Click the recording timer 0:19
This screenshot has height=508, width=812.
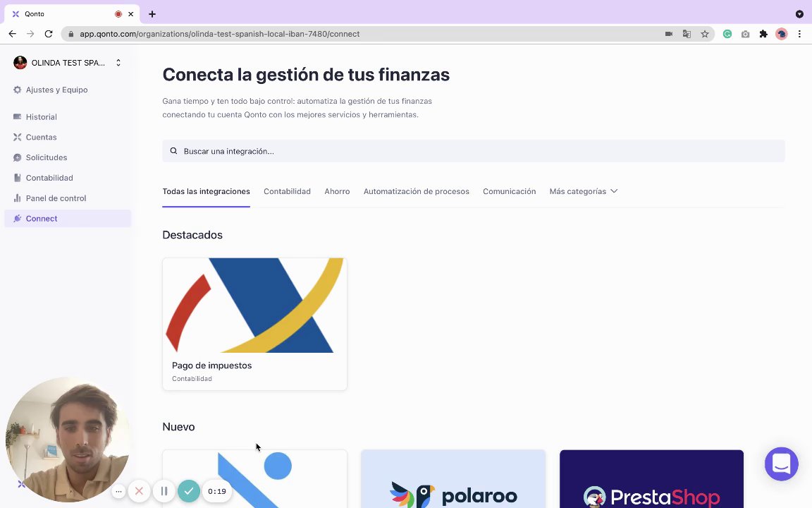(x=217, y=491)
